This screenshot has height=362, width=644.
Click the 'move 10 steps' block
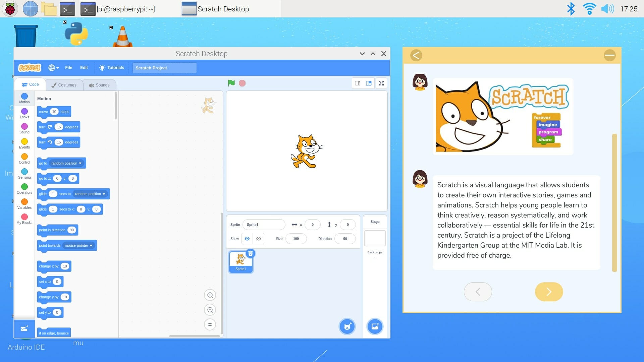[x=54, y=112]
